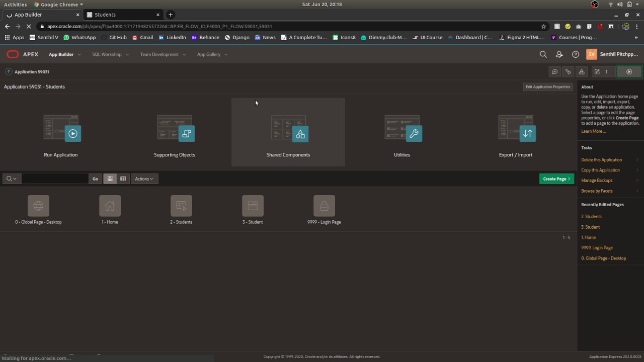This screenshot has width=644, height=362.
Task: Open the Activities overview
Action: [x=16, y=4]
